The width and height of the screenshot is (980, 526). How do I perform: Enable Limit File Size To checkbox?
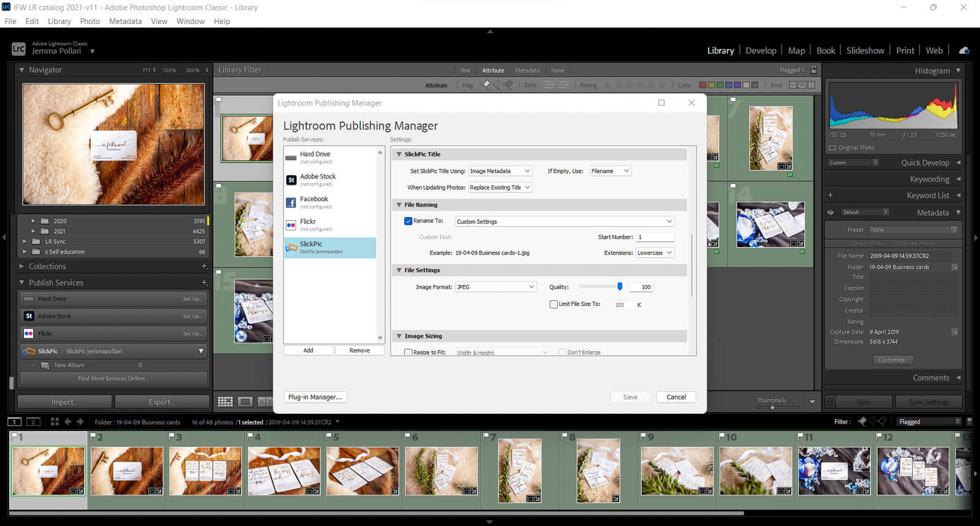click(x=554, y=304)
